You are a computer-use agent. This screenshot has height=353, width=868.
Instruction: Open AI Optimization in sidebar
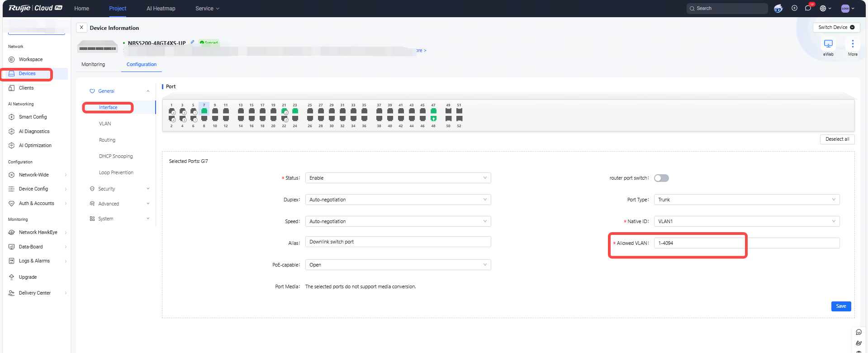[35, 145]
